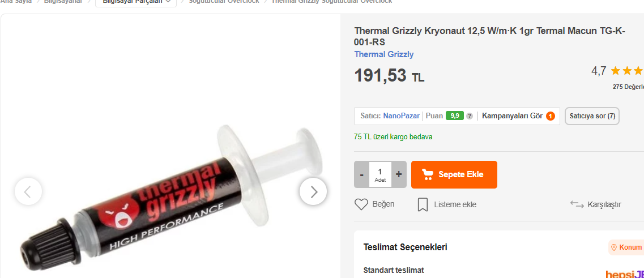
Task: Open the NanoPazar seller page link
Action: click(x=401, y=116)
